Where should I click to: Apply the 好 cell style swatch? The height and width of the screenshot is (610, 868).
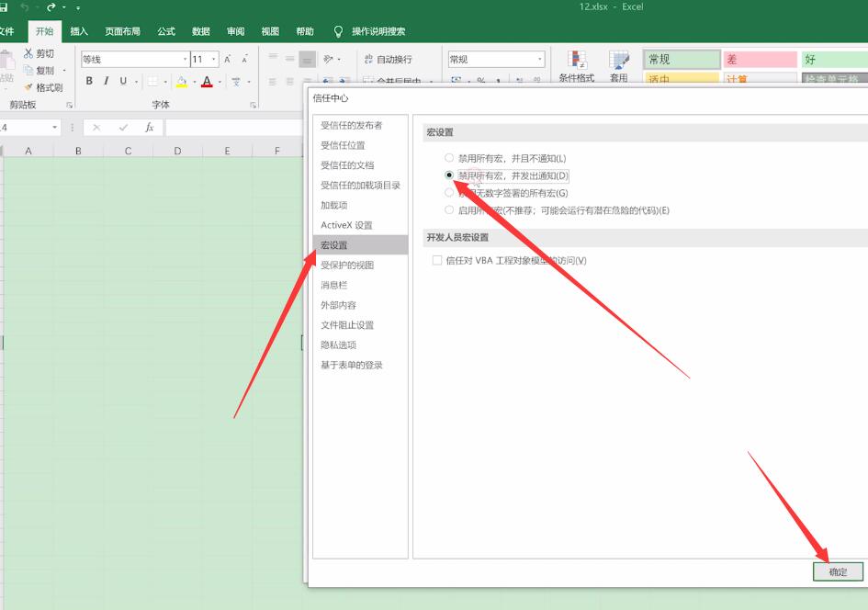click(x=834, y=59)
